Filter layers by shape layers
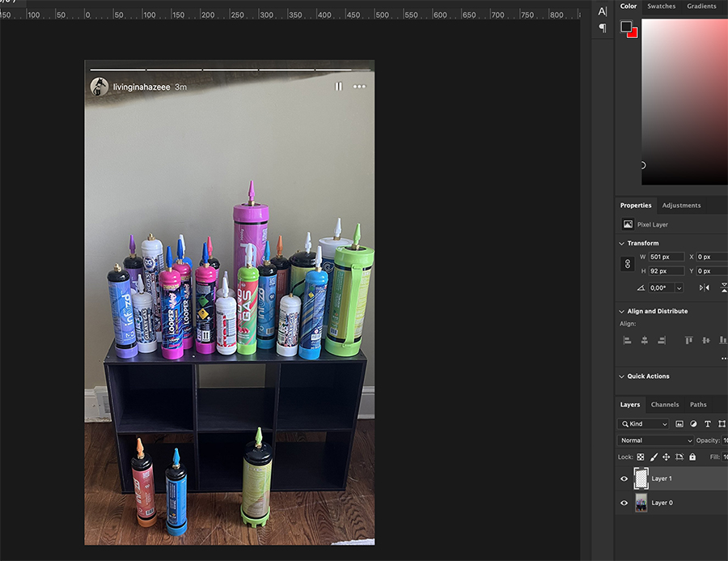 coord(722,424)
